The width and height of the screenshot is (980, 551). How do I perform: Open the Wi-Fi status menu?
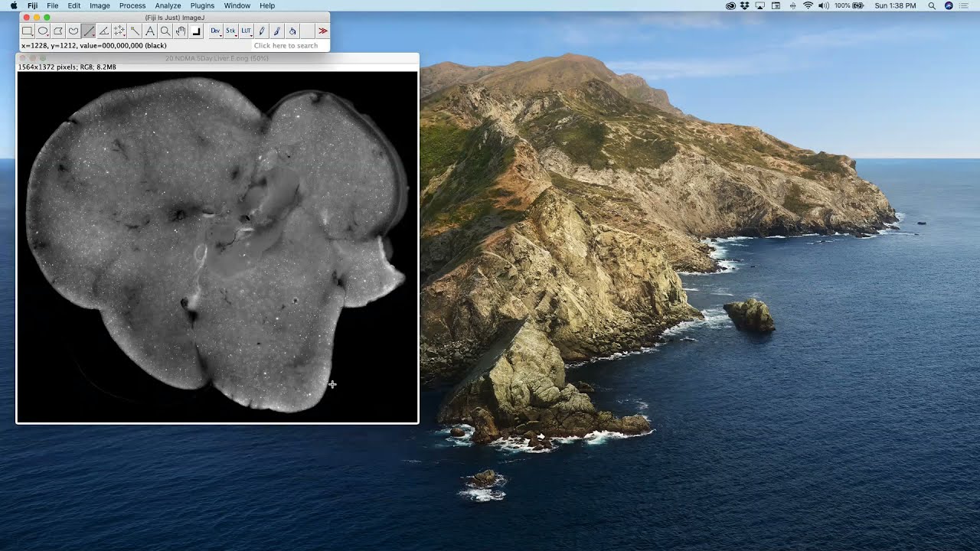(x=808, y=5)
